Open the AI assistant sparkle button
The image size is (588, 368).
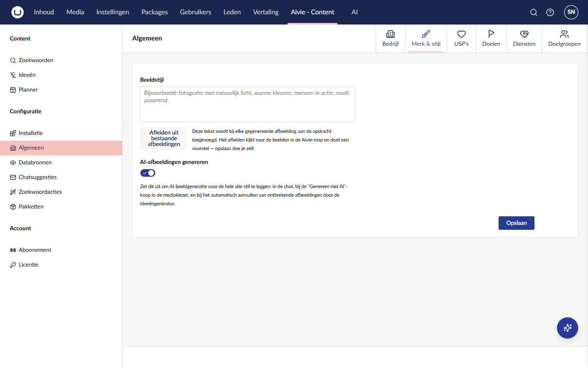point(568,328)
